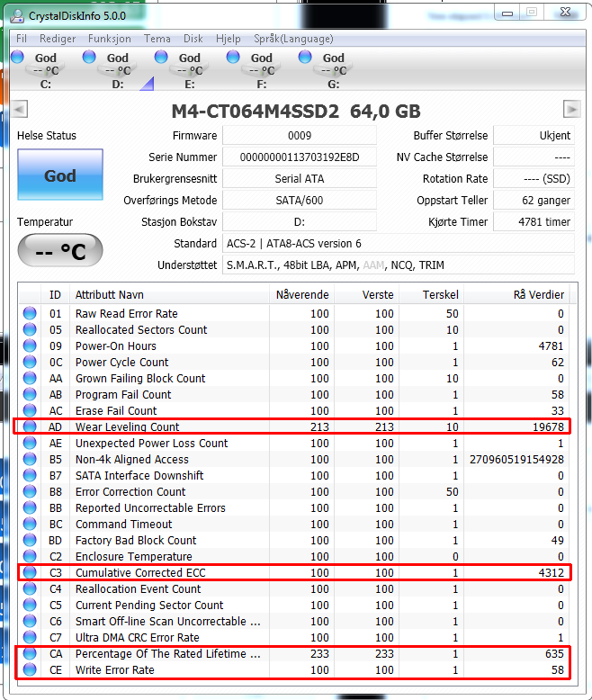
Task: Click the Buffer Størrelse Ukjent field
Action: click(534, 136)
